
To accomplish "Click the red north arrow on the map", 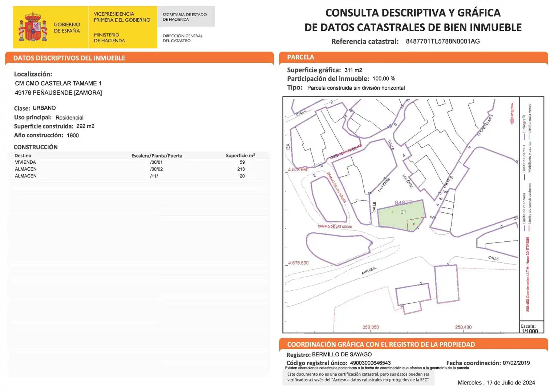I will coord(512,113).
